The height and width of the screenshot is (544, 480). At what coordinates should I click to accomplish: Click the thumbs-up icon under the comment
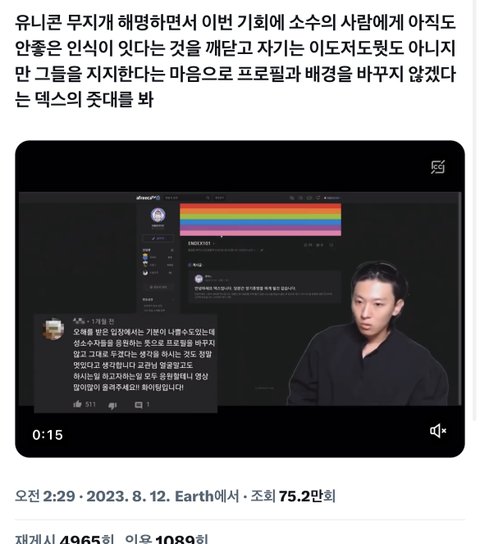click(77, 404)
